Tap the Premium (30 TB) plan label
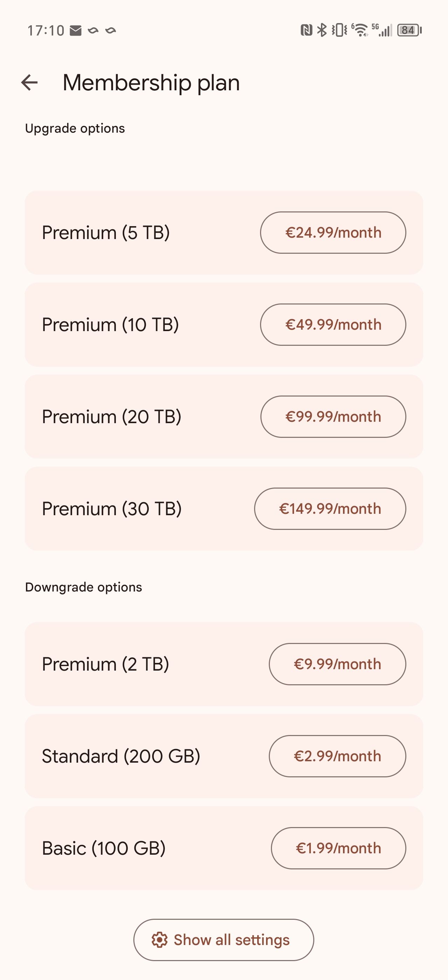This screenshot has height=980, width=448. pos(112,509)
